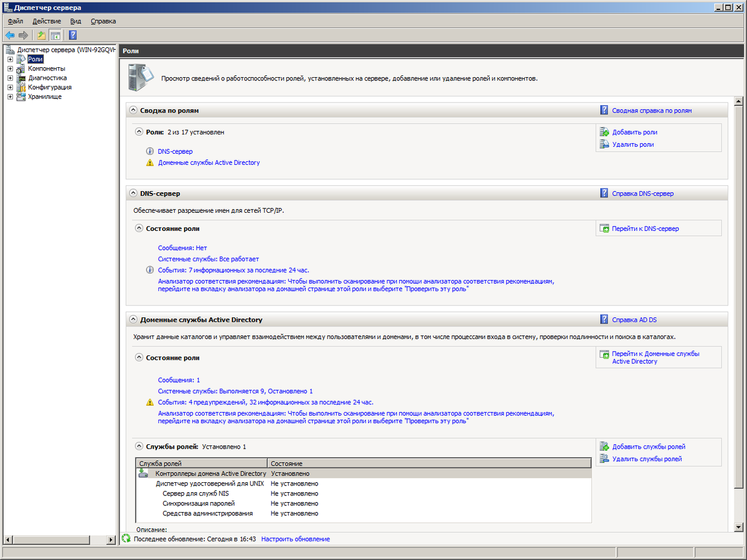Viewport: 747px width, 560px height.
Task: Open Сводная справка по ролям link
Action: [652, 110]
